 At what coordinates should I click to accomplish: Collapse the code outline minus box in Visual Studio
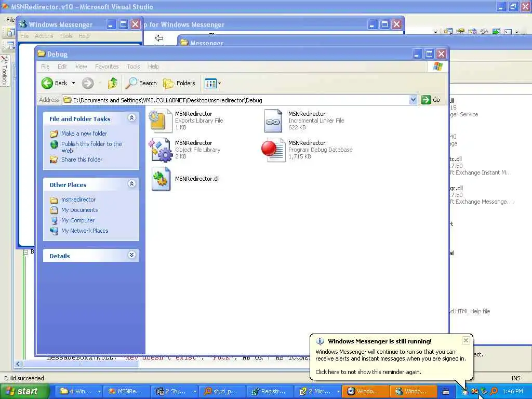pyautogui.click(x=25, y=252)
